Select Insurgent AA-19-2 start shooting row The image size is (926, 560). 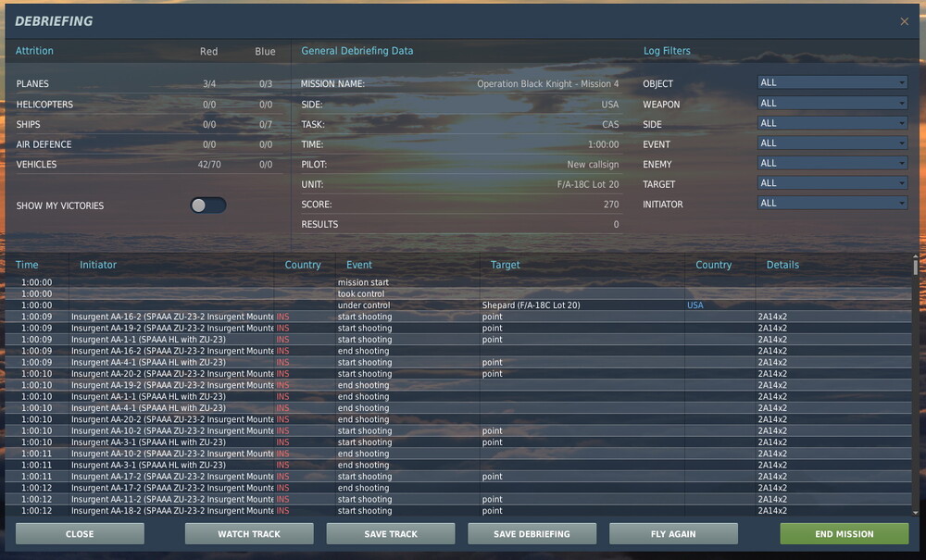click(x=457, y=328)
